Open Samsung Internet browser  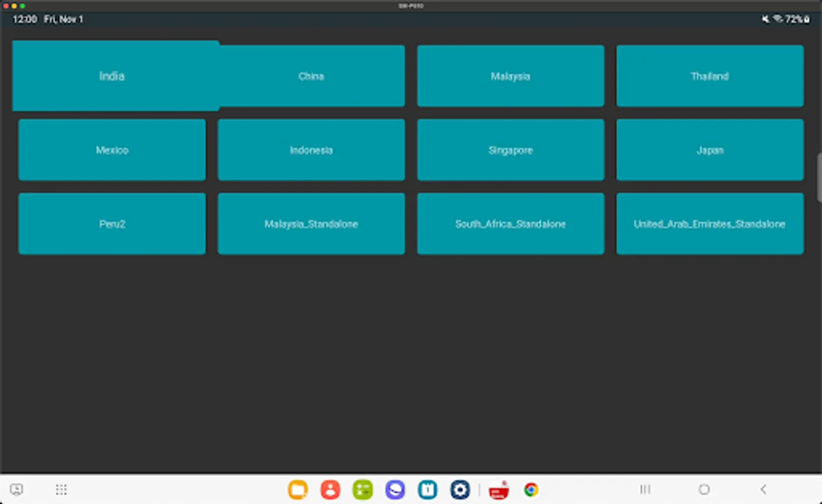(x=395, y=489)
